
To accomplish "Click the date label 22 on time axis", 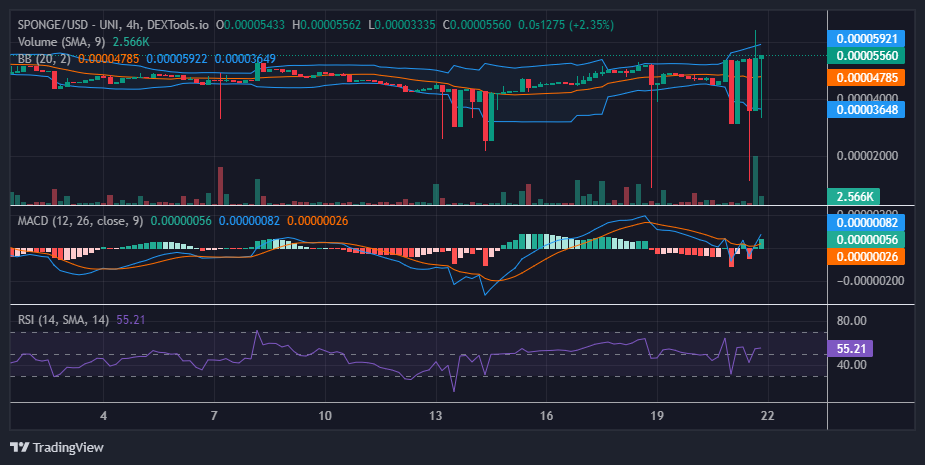I will point(767,415).
